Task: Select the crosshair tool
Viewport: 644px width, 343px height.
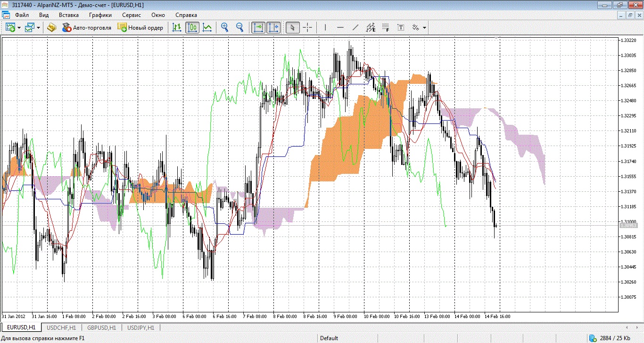Action: [307, 28]
